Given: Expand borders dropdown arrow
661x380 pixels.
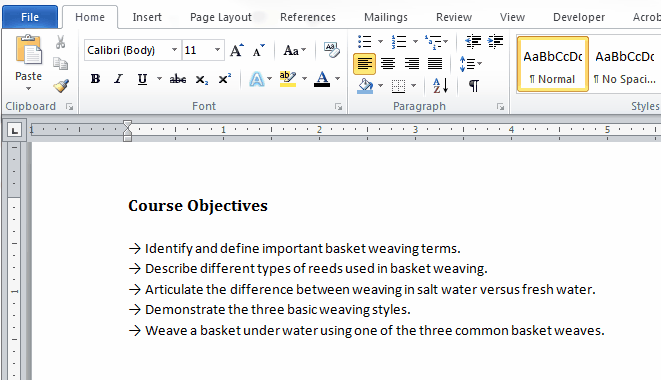Looking at the screenshot, I should [x=414, y=86].
